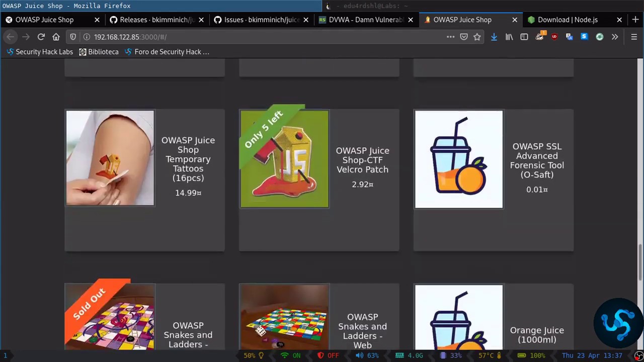Open O-Saft product juice image
644x362 pixels.
coord(458,159)
